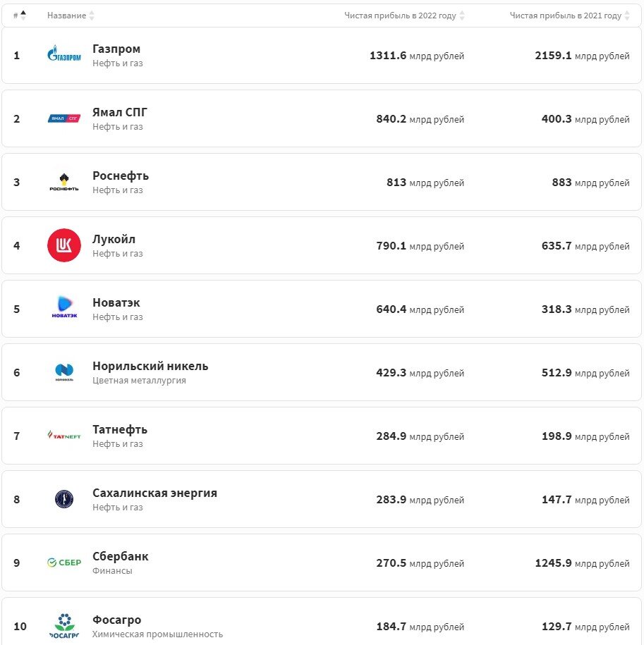Viewport: 644px width, 645px height.
Task: Click the red Lukoil logo
Action: (x=63, y=245)
